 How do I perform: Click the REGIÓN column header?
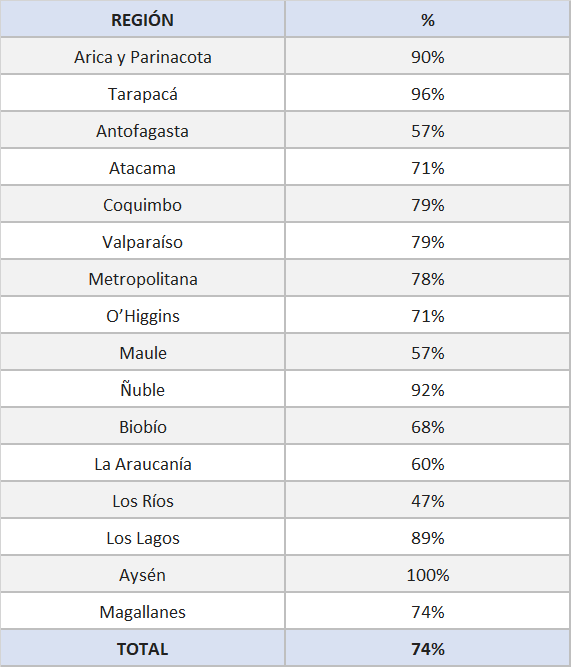(x=143, y=19)
